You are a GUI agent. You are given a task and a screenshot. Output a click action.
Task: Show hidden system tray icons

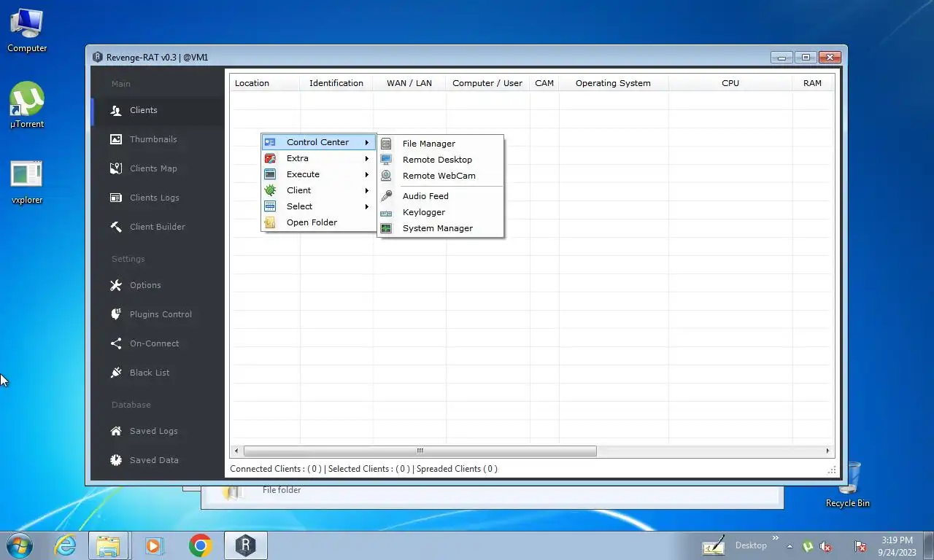click(x=790, y=546)
